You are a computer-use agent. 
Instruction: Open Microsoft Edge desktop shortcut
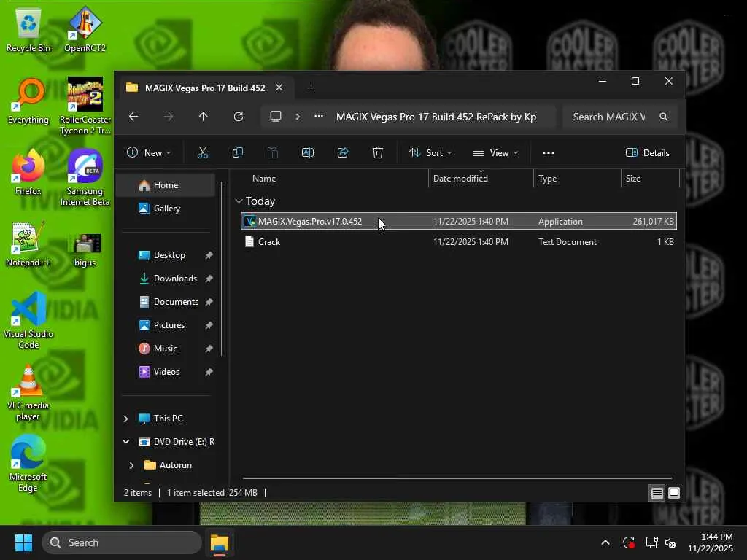click(x=28, y=463)
